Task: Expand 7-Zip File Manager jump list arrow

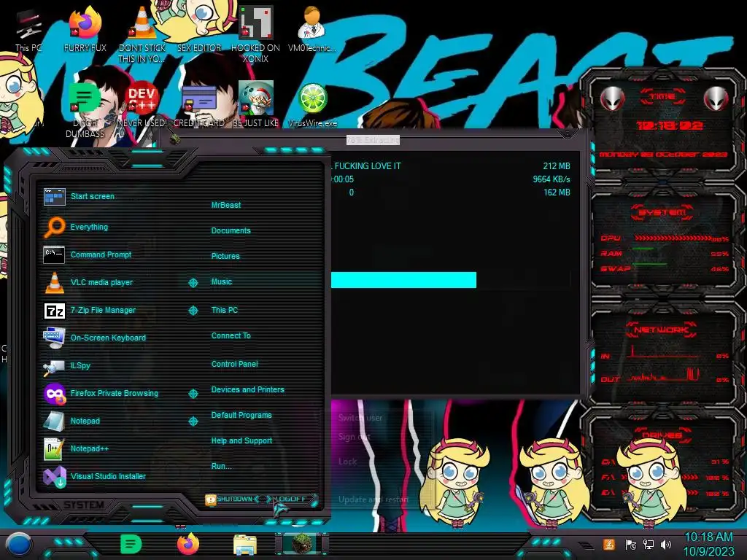Action: pos(193,311)
